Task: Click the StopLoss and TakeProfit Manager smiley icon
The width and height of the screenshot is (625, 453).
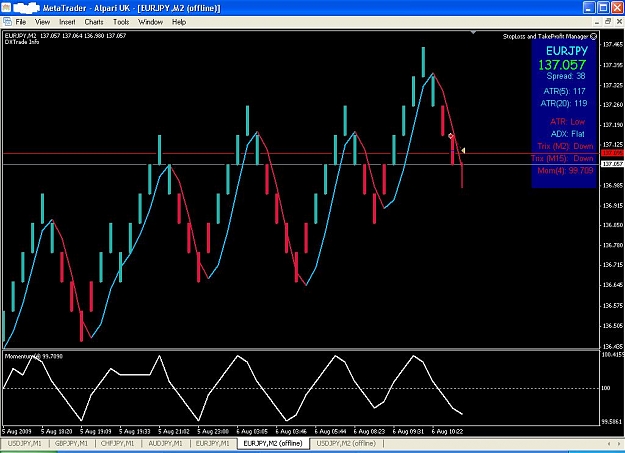Action: pyautogui.click(x=594, y=37)
